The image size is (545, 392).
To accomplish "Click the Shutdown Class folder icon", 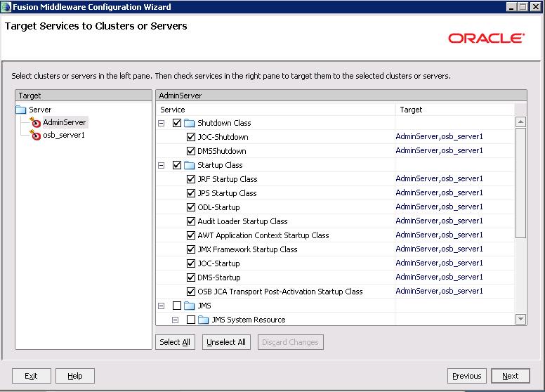I will click(x=189, y=123).
